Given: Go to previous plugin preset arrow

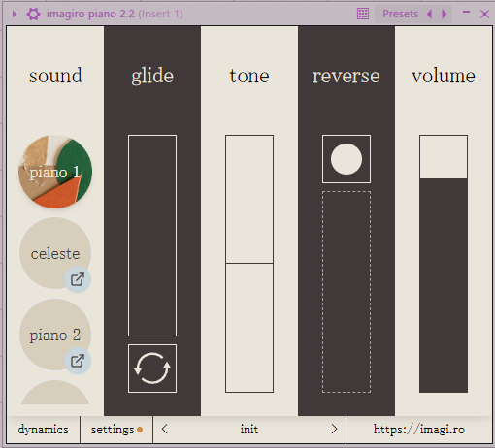Looking at the screenshot, I should coord(430,14).
